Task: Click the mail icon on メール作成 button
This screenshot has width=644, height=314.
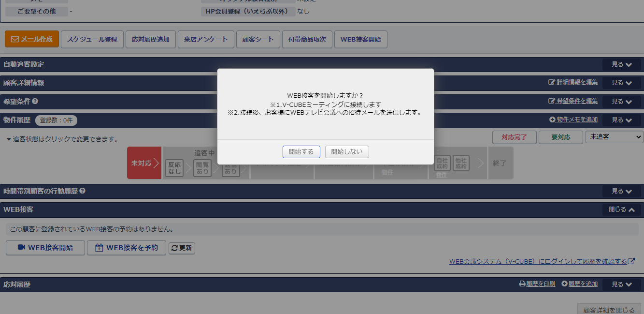Action: tap(15, 39)
